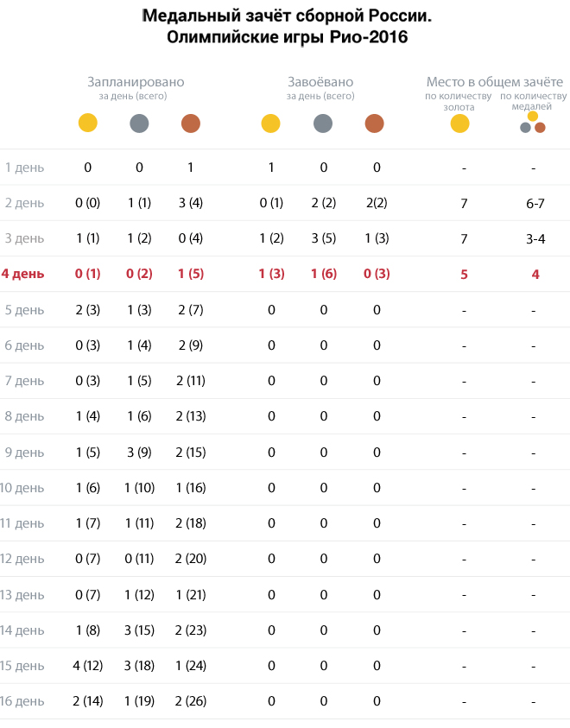Click the planned bronze cell 1 (21)

point(191,595)
